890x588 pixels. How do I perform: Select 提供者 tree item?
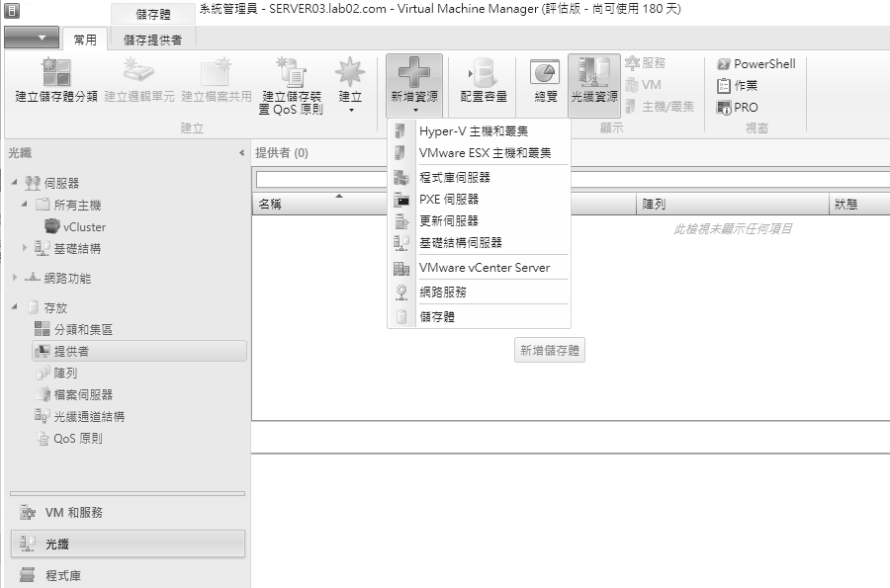(x=139, y=351)
